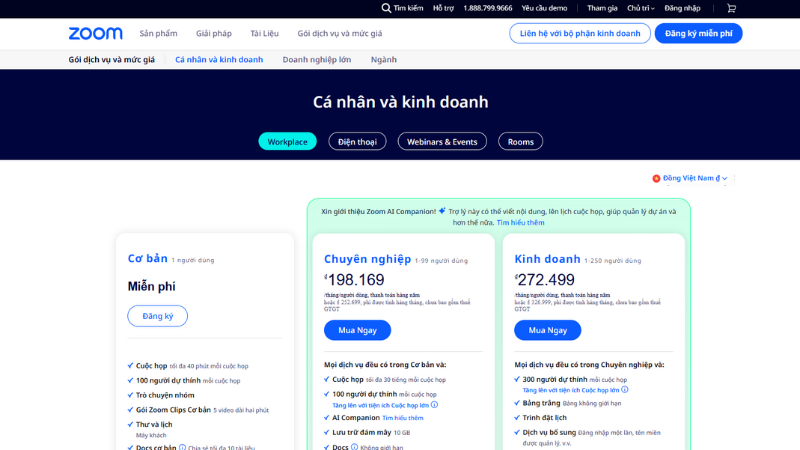Click Gói Zoom Clips Cơ bản feature row

point(198,410)
